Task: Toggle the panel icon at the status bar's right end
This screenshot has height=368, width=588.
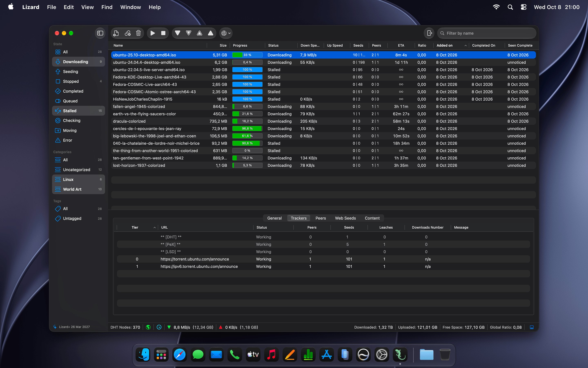Action: [x=532, y=327]
